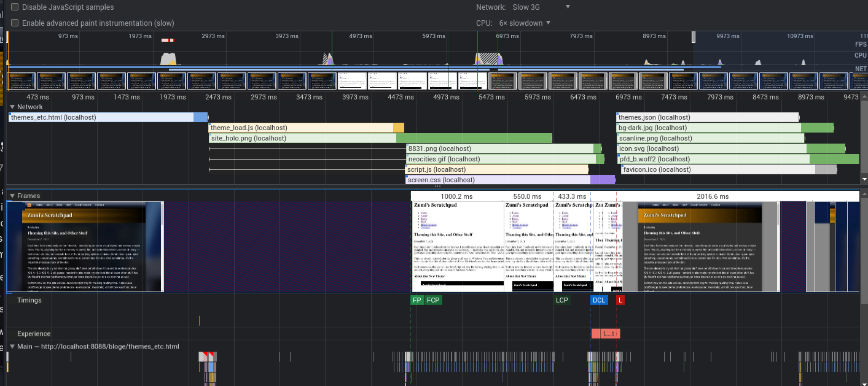Screen dimensions: 868x386
Task: Collapse the Network track section
Action: click(x=12, y=107)
